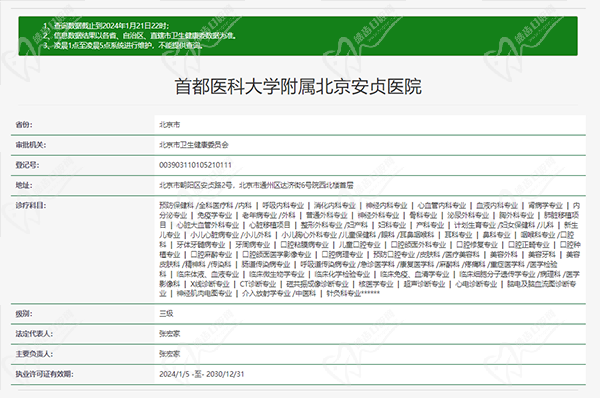Select 免疫学专业 specialty entry
Screen dimensions: 600x398
coord(214,215)
